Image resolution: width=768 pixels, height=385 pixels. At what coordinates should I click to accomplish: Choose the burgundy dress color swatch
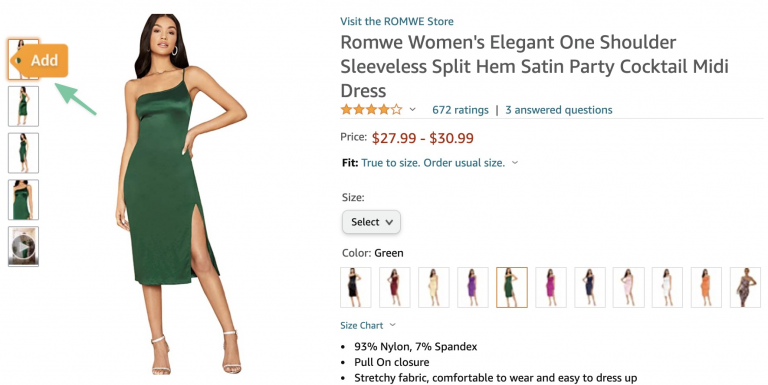[x=394, y=288]
